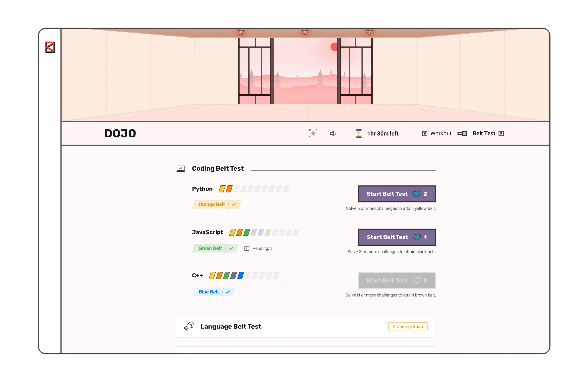This screenshot has width=588, height=382.
Task: Click the megaphone icon by Language Belt Test
Action: (189, 326)
